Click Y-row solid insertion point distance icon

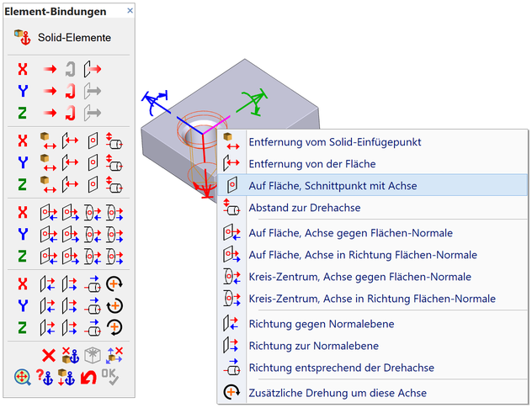[48, 162]
